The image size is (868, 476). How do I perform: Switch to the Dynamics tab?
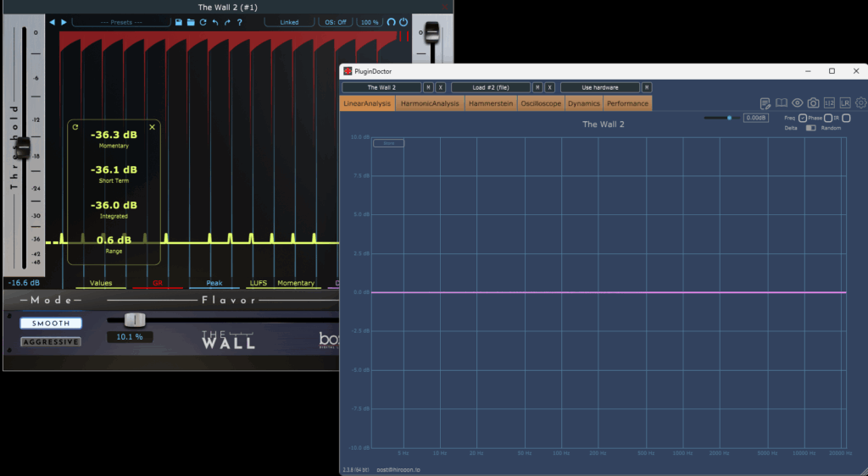point(584,103)
